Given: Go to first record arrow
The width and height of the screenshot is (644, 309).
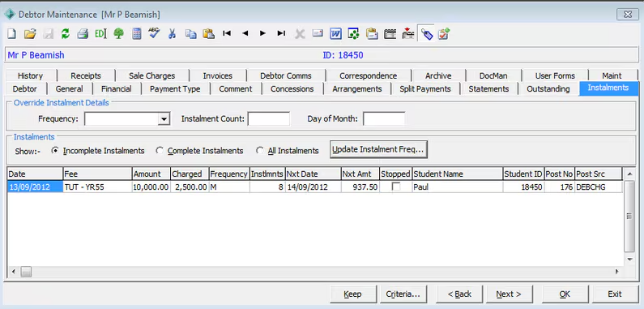Looking at the screenshot, I should pos(227,34).
